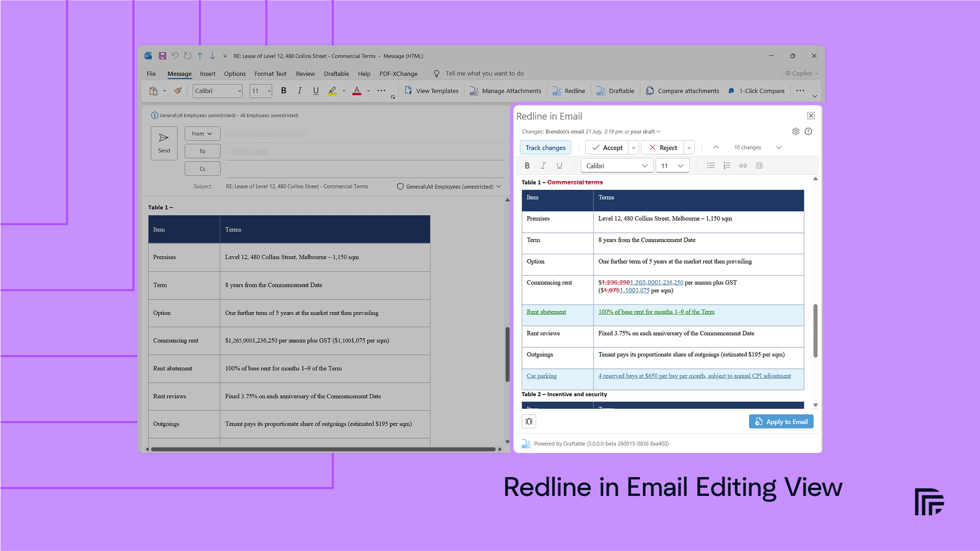The height and width of the screenshot is (551, 980).
Task: Toggle Track changes in Redline pane
Action: [x=546, y=148]
